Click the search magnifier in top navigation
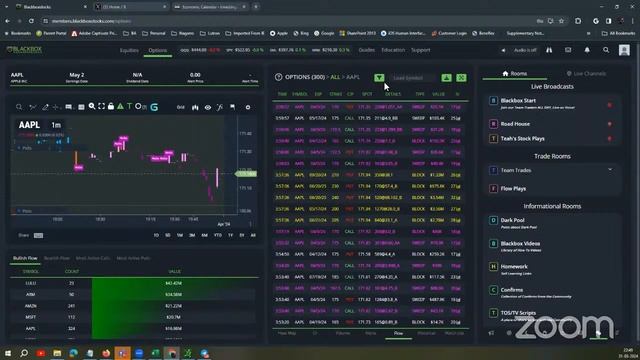The image size is (640, 360). click(606, 50)
